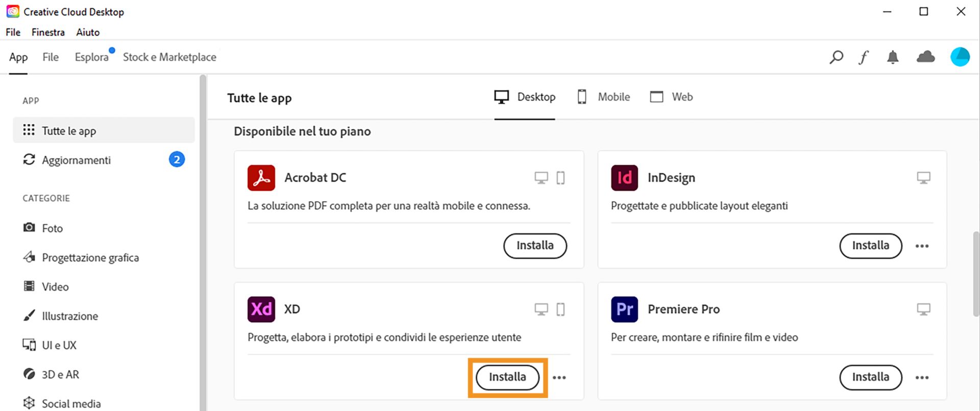
Task: Click the Premiere Pro app icon
Action: pos(624,309)
